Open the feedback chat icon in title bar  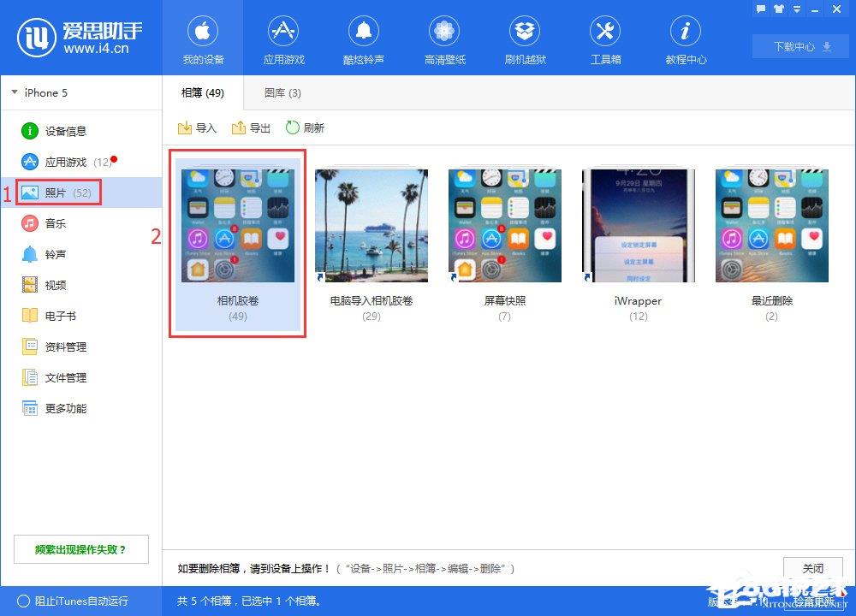[760, 9]
